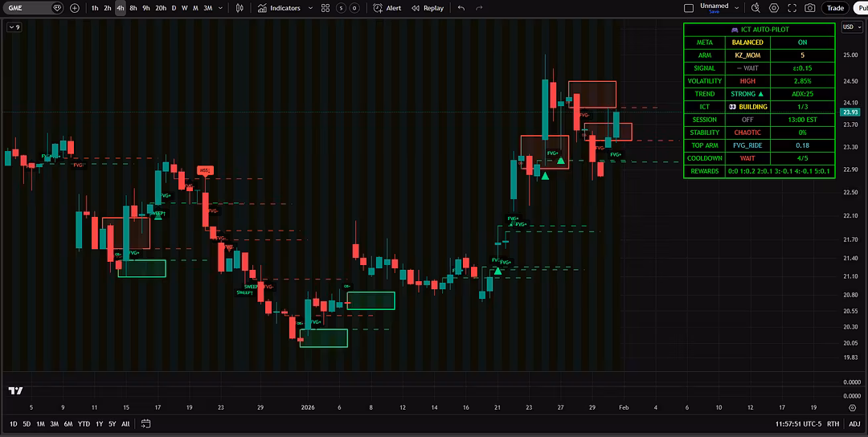Toggle the layout select square box
Image resolution: width=868 pixels, height=437 pixels.
pos(688,8)
